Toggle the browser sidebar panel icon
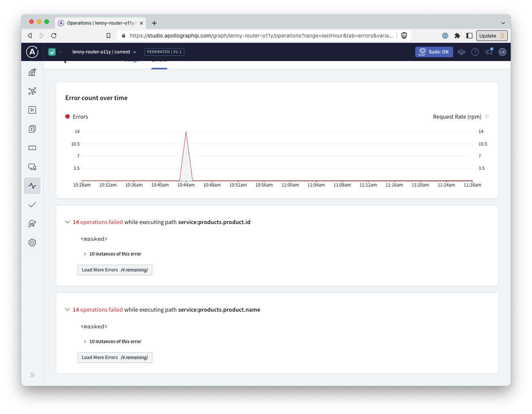The height and width of the screenshot is (414, 532). tap(469, 36)
